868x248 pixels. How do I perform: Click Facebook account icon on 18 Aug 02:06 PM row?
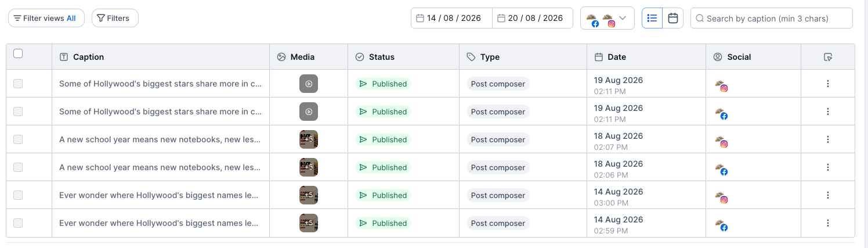tap(721, 169)
